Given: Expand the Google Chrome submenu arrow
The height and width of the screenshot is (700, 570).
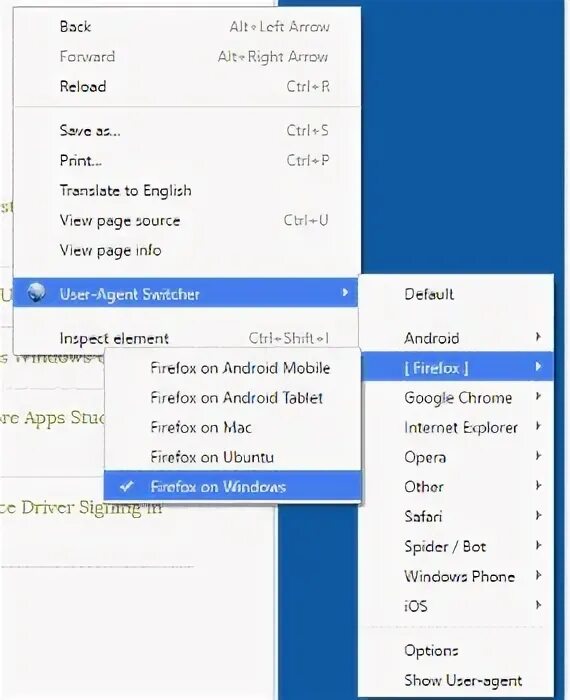Looking at the screenshot, I should [x=538, y=396].
